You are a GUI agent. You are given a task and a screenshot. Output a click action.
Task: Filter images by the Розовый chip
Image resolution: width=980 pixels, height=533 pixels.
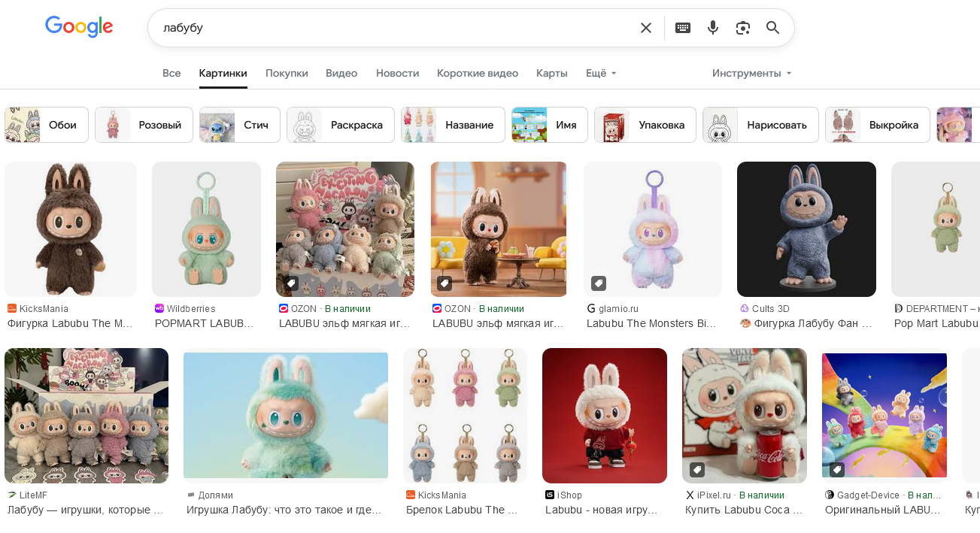point(144,125)
